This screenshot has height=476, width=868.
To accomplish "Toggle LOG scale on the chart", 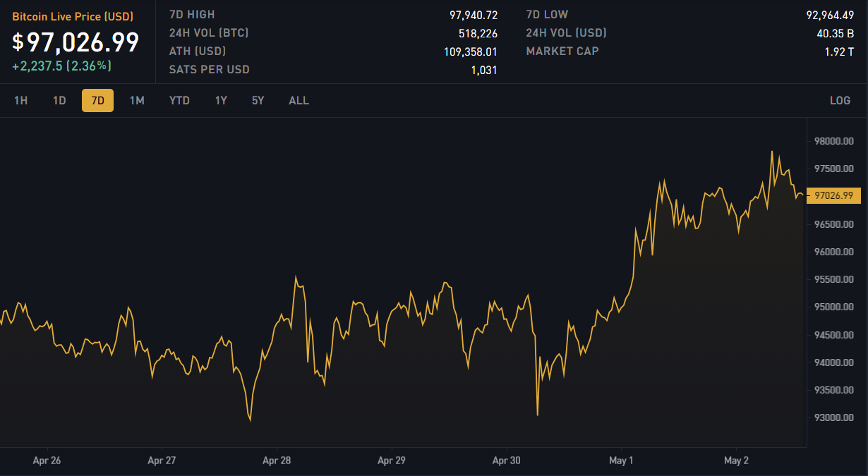I will [x=840, y=101].
